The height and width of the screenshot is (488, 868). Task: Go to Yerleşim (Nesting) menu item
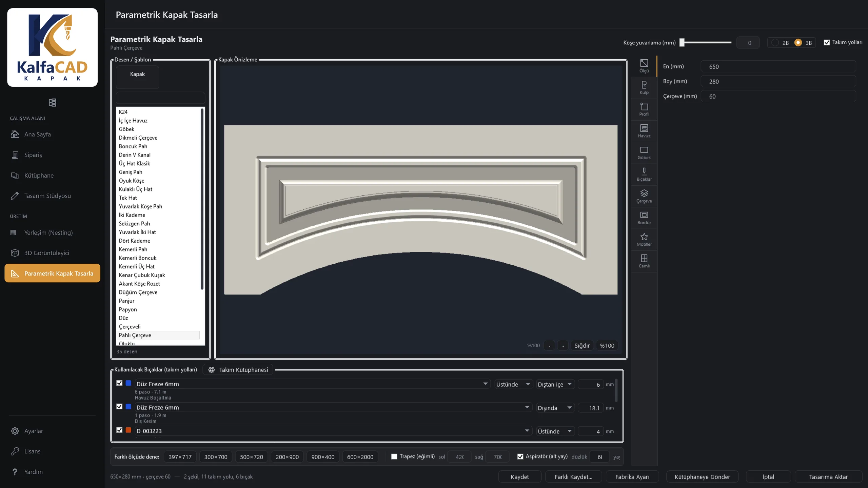pyautogui.click(x=52, y=232)
